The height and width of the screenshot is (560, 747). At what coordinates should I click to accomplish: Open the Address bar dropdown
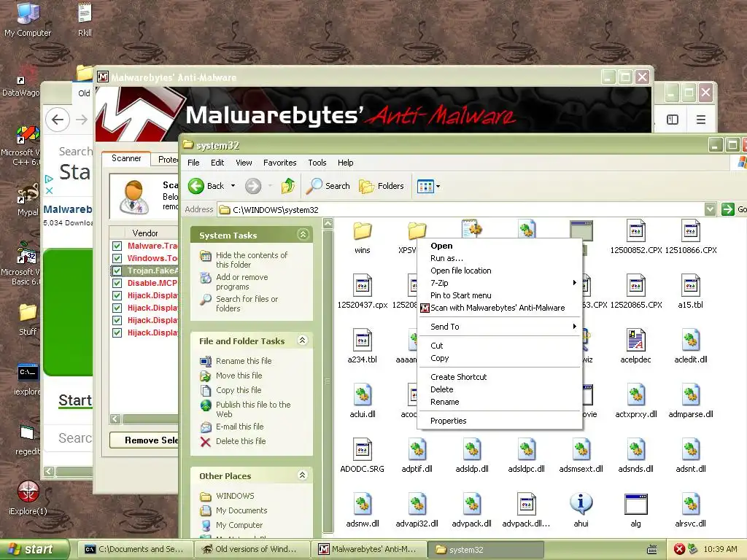pyautogui.click(x=711, y=209)
